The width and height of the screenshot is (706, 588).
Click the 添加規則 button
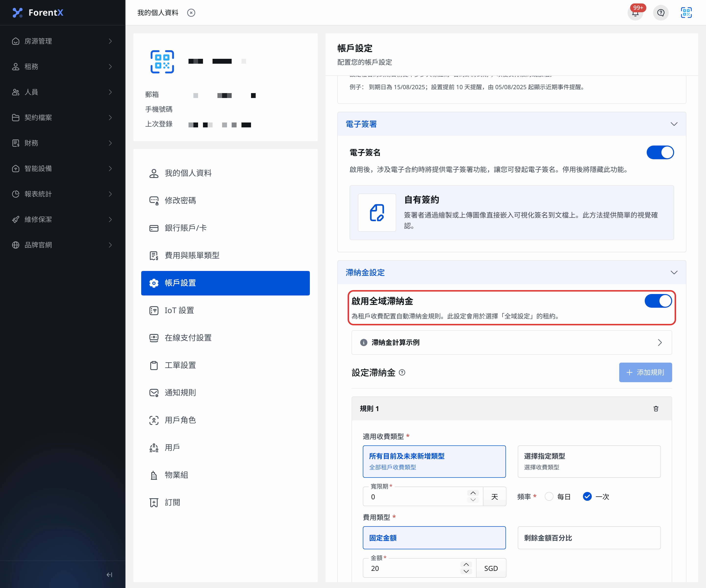(x=645, y=372)
